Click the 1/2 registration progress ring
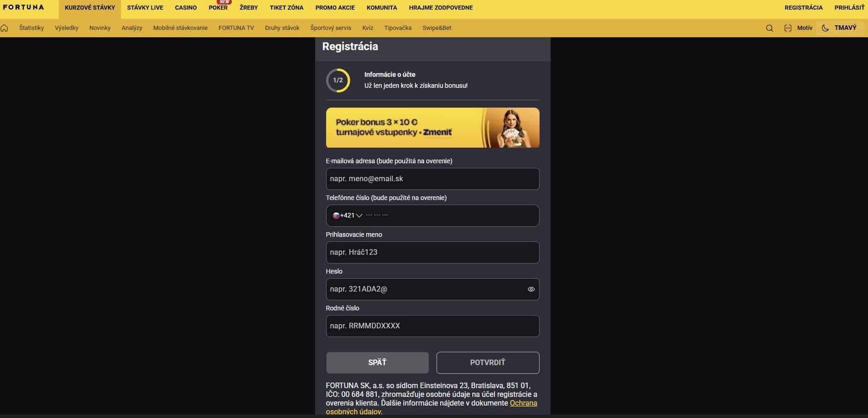The width and height of the screenshot is (868, 418). click(338, 80)
